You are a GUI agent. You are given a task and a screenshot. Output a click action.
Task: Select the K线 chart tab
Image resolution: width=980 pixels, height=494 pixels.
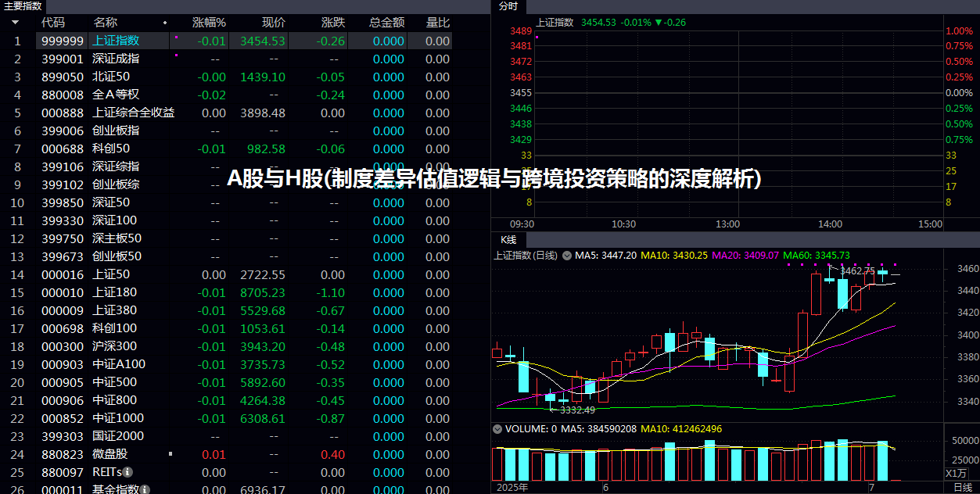point(508,239)
